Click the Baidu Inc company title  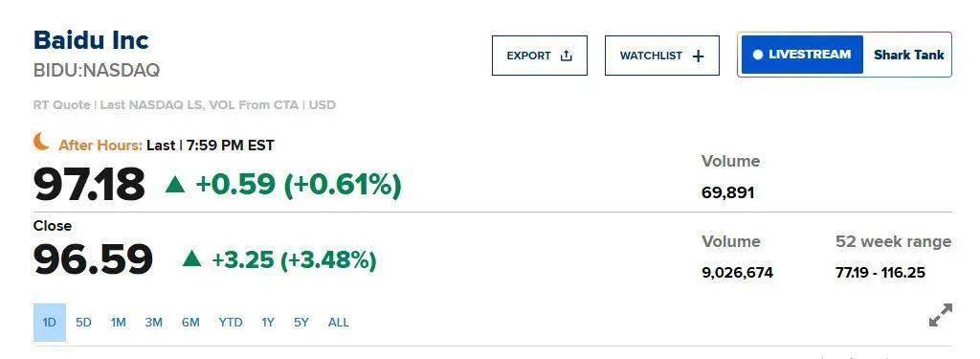[x=91, y=40]
